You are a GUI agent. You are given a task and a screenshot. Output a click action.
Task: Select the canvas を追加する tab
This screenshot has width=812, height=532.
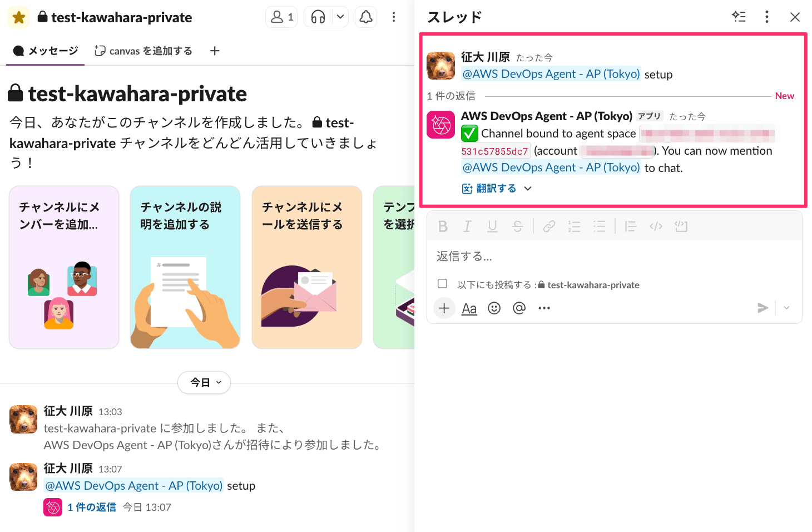(x=143, y=51)
